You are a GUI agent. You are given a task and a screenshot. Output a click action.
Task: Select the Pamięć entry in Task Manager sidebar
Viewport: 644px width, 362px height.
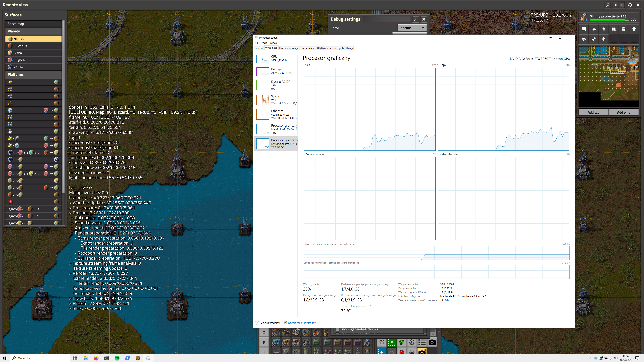(276, 71)
